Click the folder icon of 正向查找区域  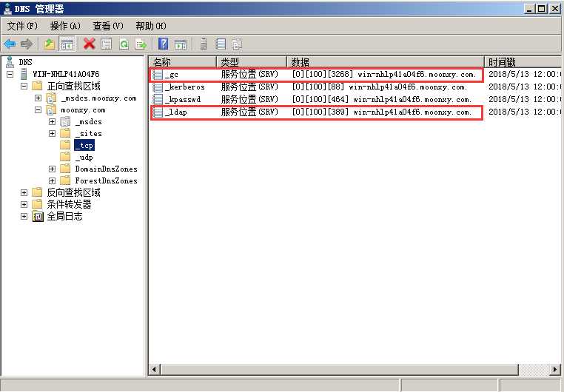(x=37, y=86)
